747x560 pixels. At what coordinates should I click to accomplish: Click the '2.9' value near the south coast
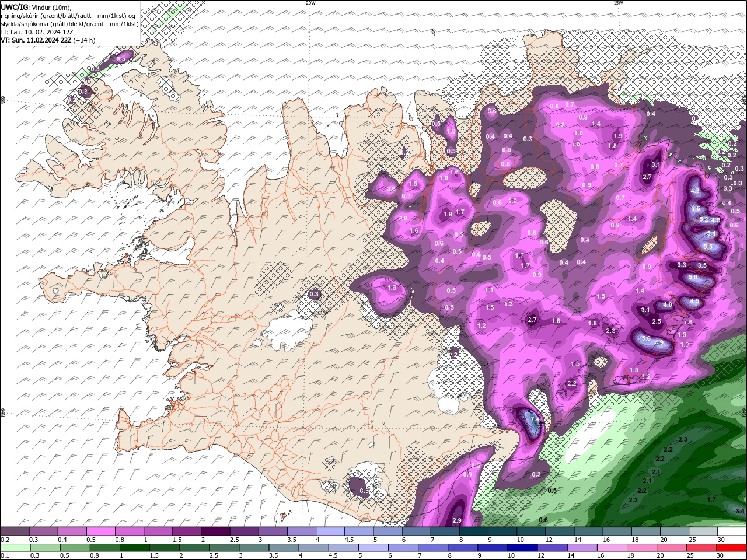[457, 520]
